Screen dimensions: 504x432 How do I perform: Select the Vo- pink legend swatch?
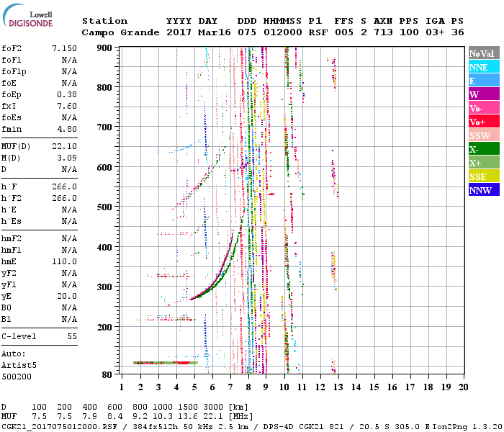484,107
